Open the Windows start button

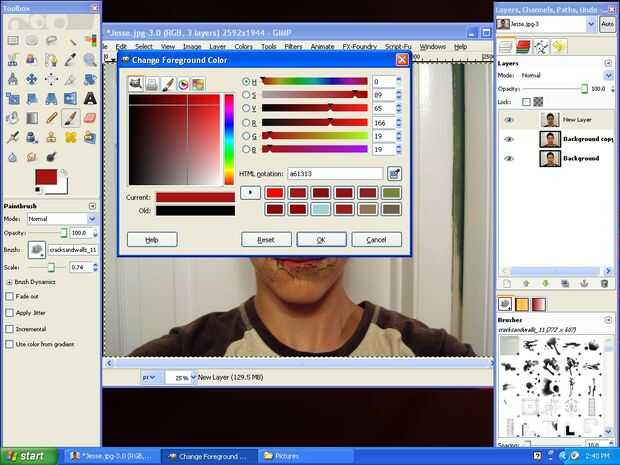click(x=29, y=456)
